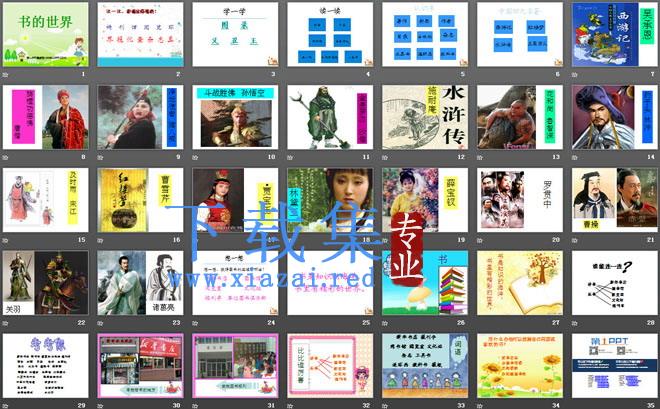
Task: Select slide 12 titled 水浒传
Action: pyautogui.click(x=425, y=117)
